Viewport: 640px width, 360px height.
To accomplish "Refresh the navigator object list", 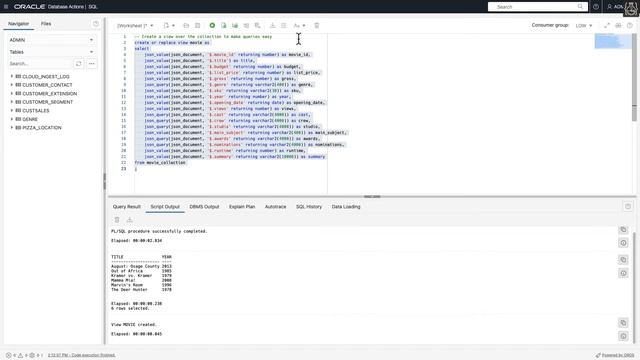I will [x=78, y=64].
